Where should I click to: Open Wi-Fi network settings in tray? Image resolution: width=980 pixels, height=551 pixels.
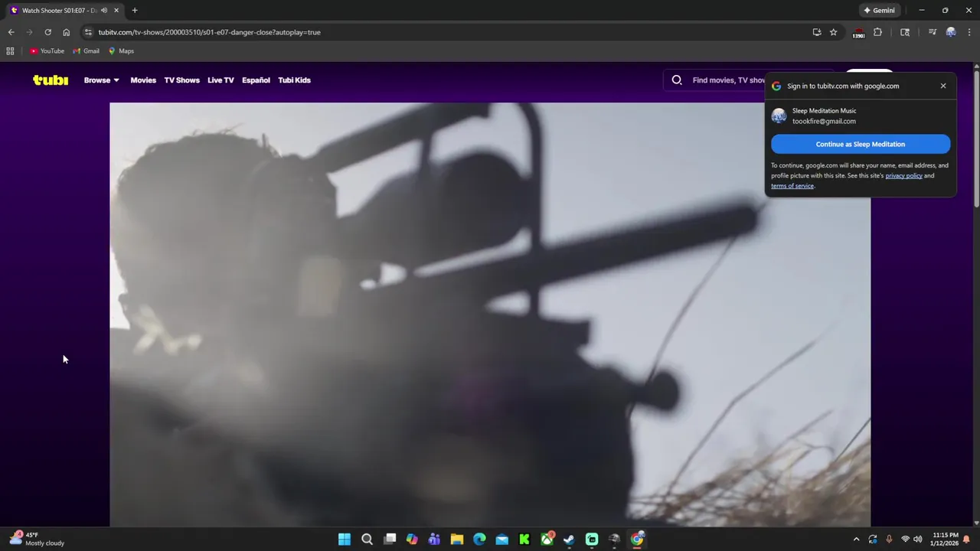(905, 540)
